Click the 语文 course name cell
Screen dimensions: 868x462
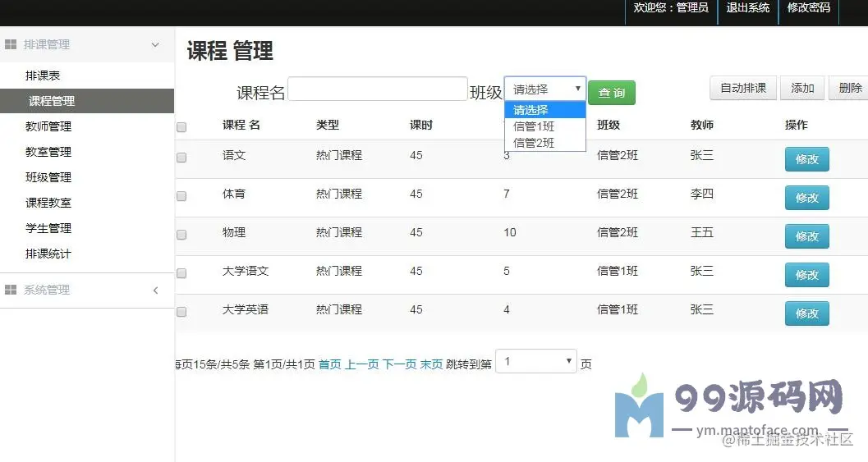pyautogui.click(x=233, y=155)
